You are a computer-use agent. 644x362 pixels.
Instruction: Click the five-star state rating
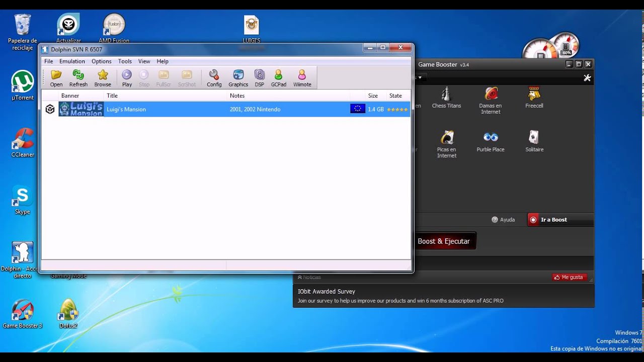(x=397, y=109)
